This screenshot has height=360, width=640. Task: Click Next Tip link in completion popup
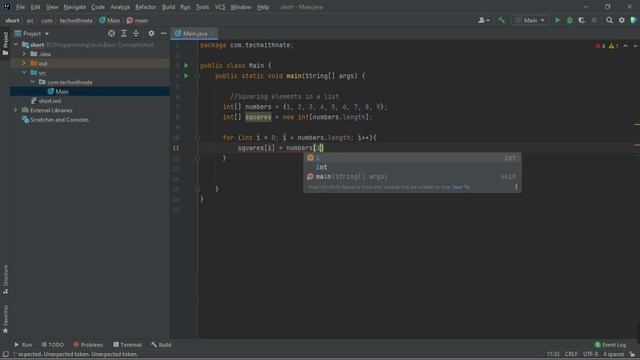[x=461, y=187]
